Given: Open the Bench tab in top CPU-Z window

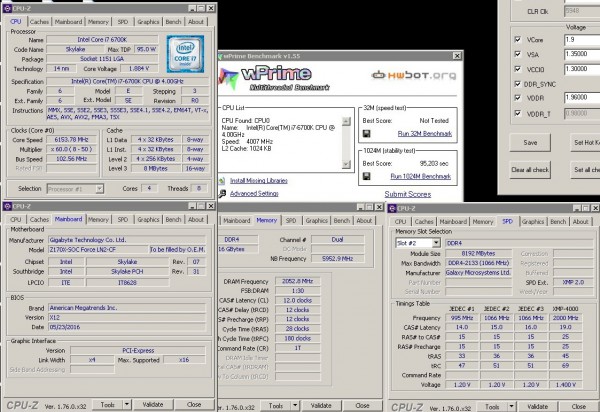Looking at the screenshot, I should pos(174,21).
